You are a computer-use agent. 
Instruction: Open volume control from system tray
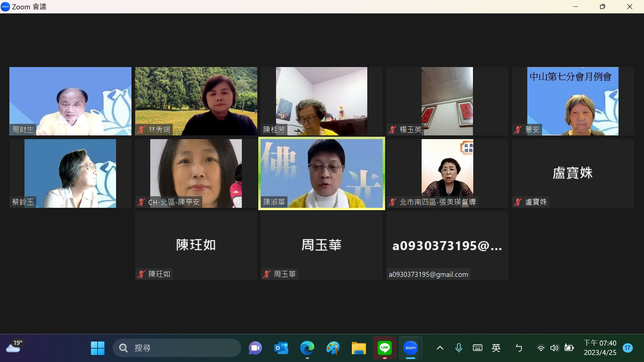[x=554, y=348]
